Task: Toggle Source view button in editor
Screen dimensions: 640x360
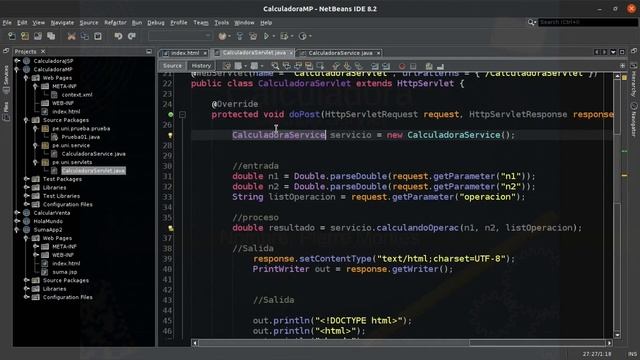Action: [172, 66]
